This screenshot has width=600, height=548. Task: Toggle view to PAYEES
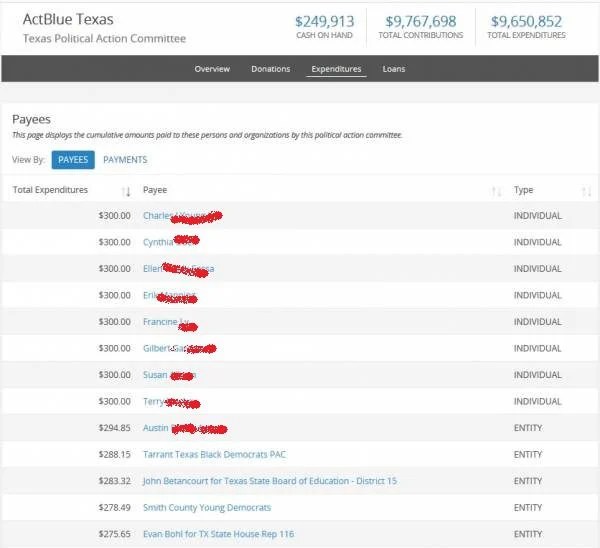pyautogui.click(x=73, y=160)
